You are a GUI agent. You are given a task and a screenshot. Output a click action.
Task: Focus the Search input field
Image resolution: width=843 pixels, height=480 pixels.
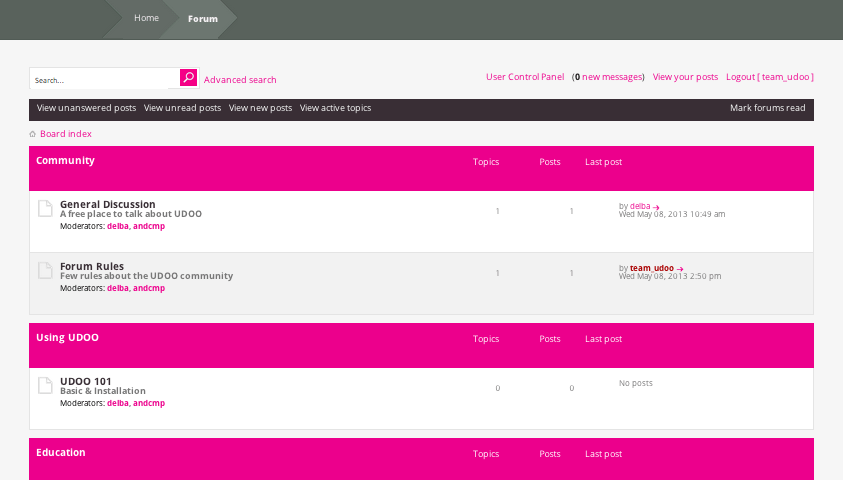pos(105,80)
